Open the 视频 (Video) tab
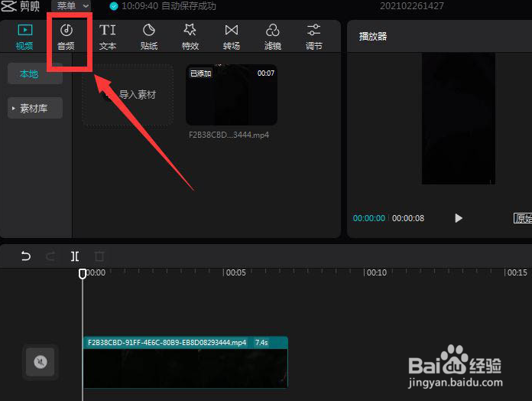The width and height of the screenshot is (532, 401). (24, 37)
